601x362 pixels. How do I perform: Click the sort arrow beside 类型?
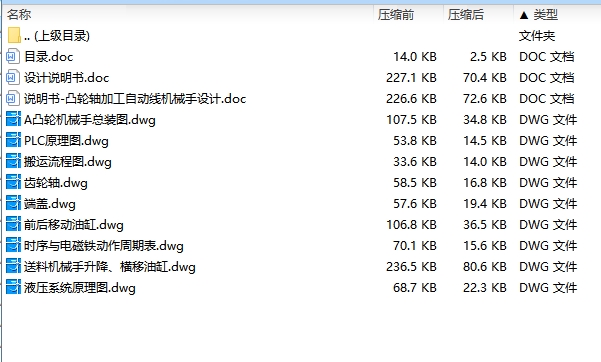[524, 15]
